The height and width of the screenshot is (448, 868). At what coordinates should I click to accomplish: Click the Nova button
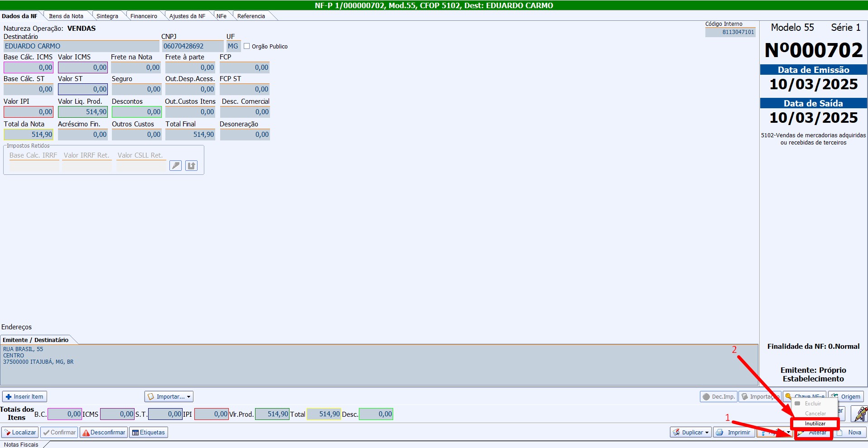tap(851, 433)
